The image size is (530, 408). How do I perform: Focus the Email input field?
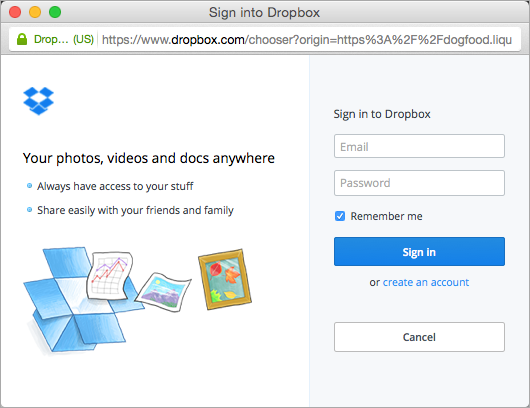click(x=419, y=146)
